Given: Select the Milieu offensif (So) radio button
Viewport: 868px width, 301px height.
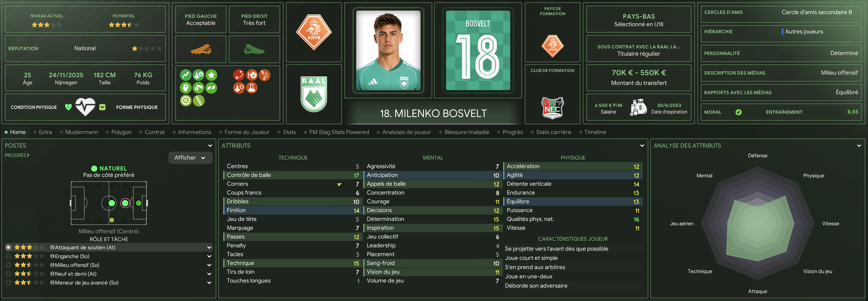Looking at the screenshot, I should (8, 265).
